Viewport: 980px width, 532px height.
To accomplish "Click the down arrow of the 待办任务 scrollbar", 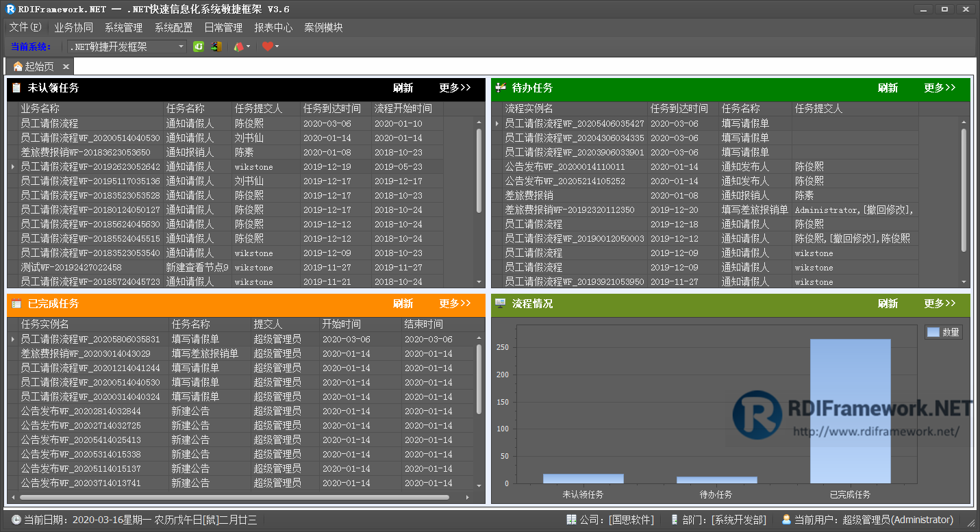I will [x=964, y=282].
